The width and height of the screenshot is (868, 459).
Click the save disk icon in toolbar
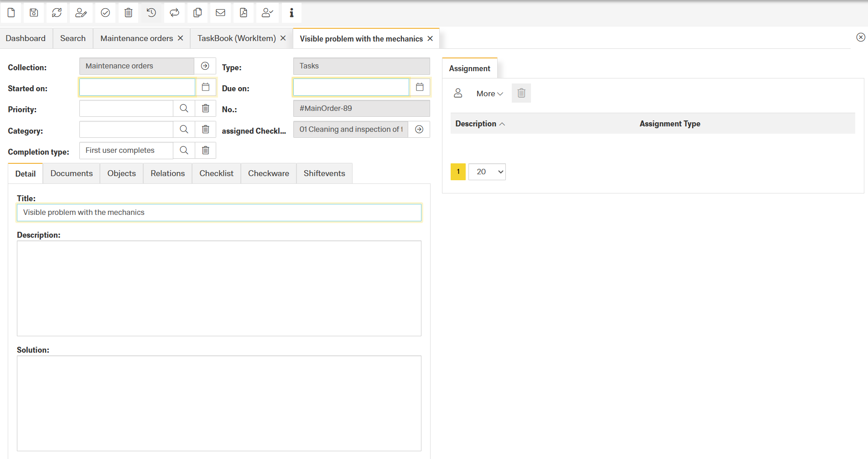tap(34, 13)
